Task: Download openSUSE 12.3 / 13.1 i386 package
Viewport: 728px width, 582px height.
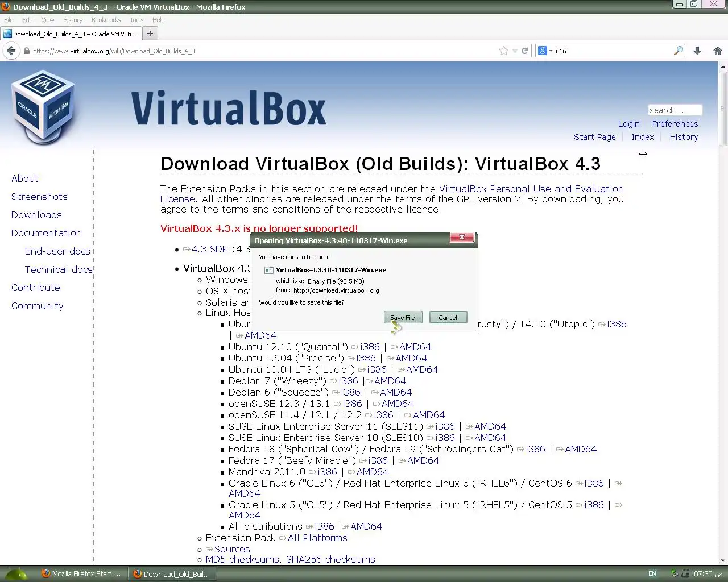Action: tap(352, 404)
